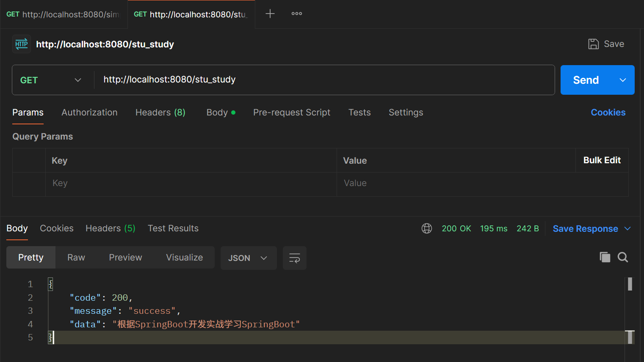Click Save Response

tap(585, 229)
